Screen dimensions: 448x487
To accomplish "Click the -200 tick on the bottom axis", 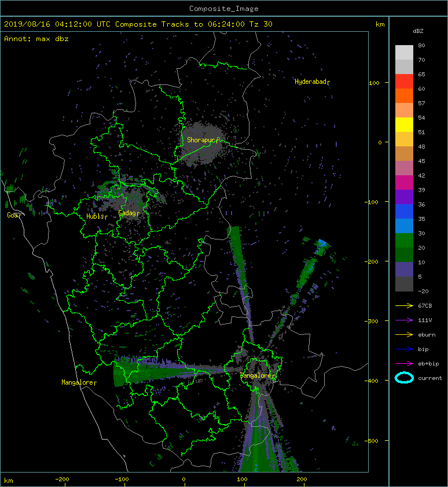I will 62,479.
